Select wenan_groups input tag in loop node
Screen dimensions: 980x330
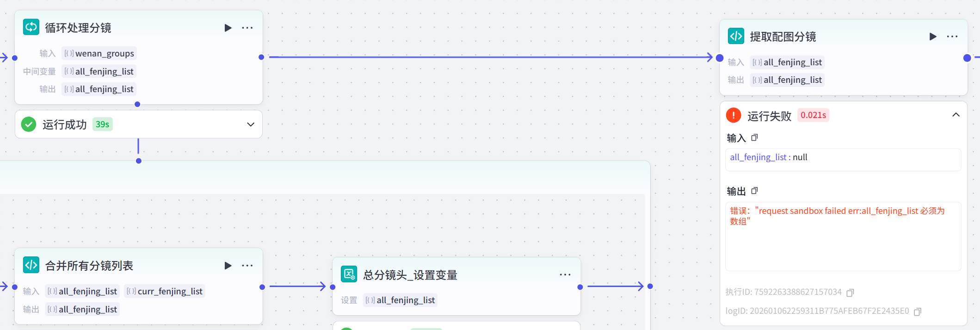(x=99, y=54)
